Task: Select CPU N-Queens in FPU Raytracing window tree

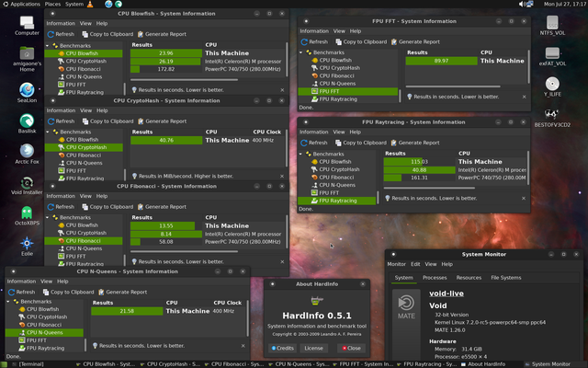Action: (337, 185)
